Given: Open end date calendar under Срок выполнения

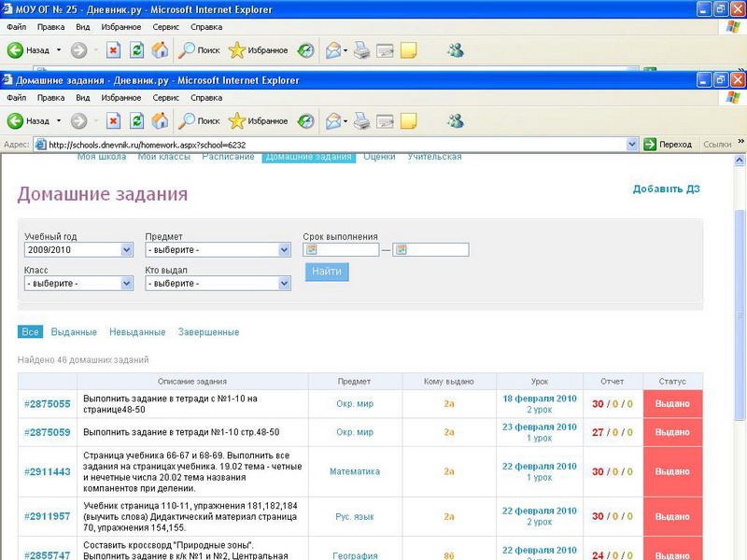Looking at the screenshot, I should (x=401, y=250).
